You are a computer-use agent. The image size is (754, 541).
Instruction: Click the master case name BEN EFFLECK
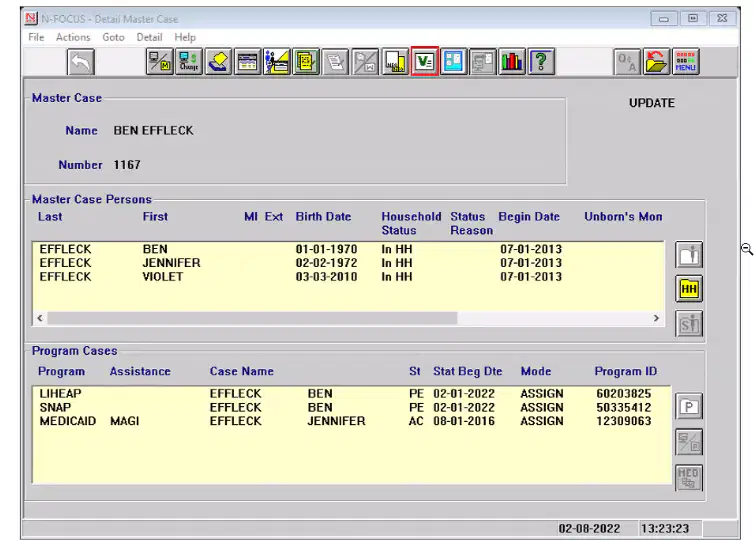[153, 131]
